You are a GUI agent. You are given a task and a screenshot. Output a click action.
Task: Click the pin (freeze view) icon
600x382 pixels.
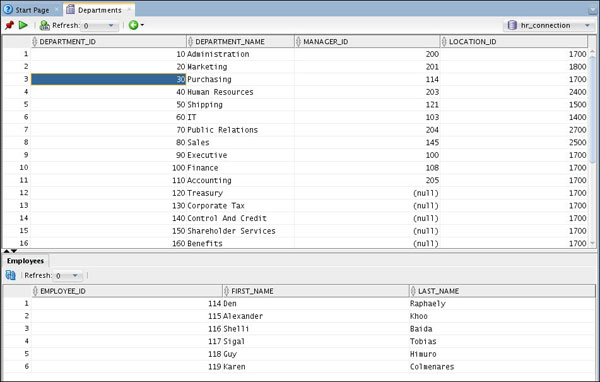click(9, 25)
